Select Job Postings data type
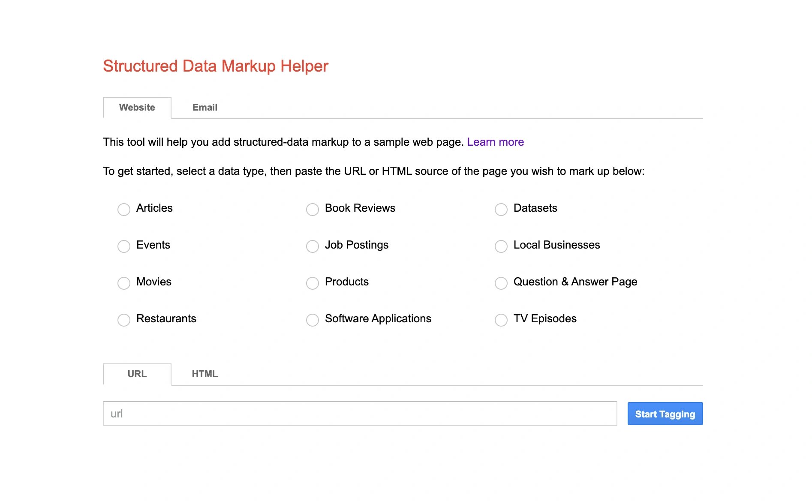812x504 pixels. click(x=313, y=246)
